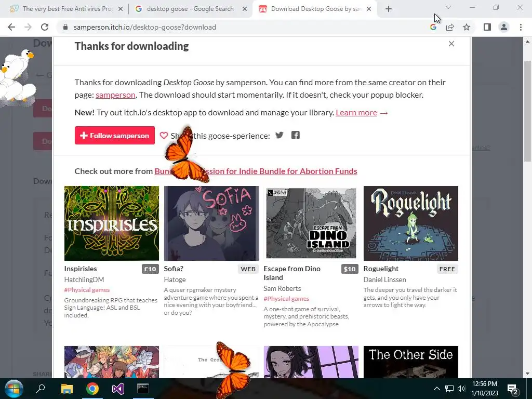Open the Google icon in the address bar
532x399 pixels.
433,27
